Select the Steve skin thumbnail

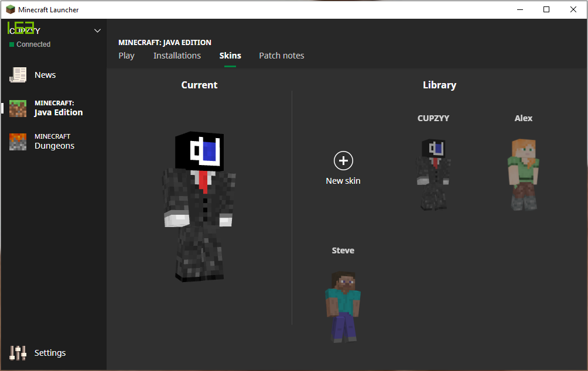[x=343, y=307]
